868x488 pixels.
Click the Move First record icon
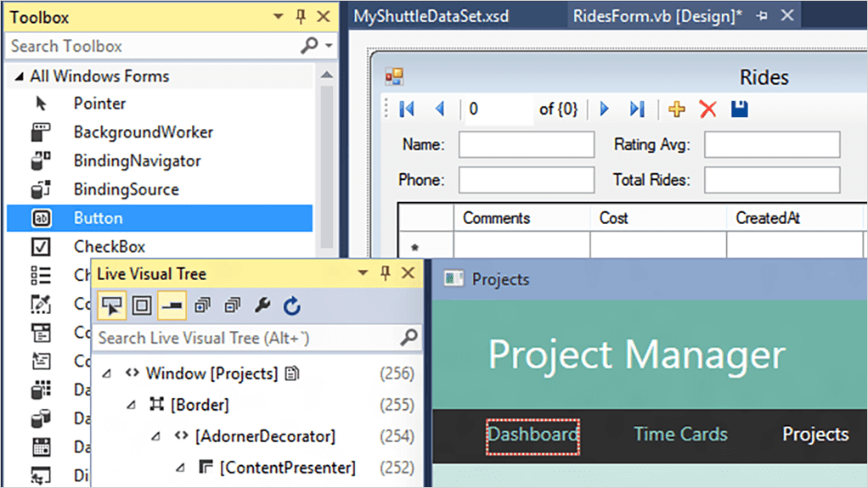click(x=406, y=109)
